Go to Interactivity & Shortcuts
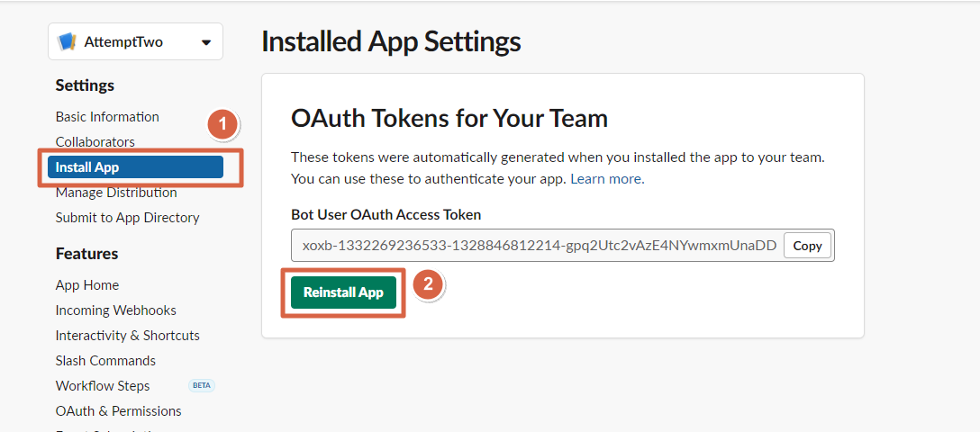Image resolution: width=980 pixels, height=432 pixels. (127, 336)
